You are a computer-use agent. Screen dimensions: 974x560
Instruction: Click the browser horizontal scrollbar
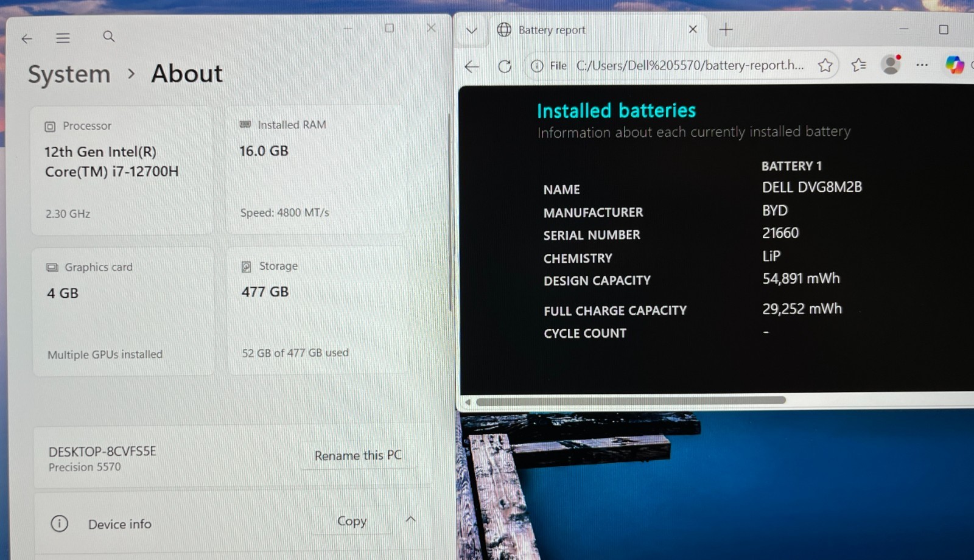point(631,401)
